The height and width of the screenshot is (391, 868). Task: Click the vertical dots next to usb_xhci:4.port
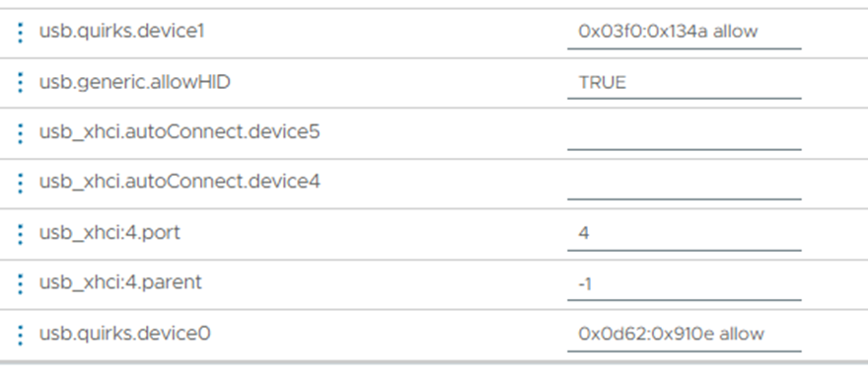[x=21, y=234]
